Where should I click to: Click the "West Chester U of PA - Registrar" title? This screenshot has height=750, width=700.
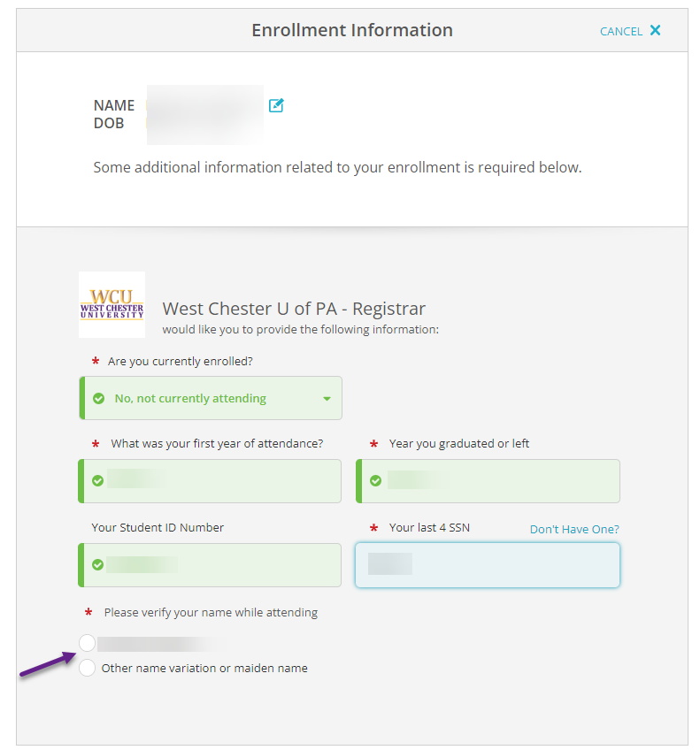coord(294,309)
